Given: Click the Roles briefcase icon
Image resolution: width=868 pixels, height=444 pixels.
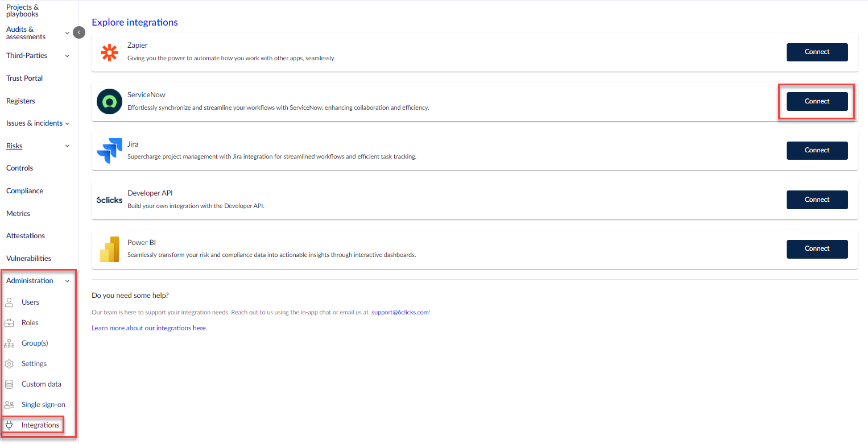Looking at the screenshot, I should (x=9, y=322).
